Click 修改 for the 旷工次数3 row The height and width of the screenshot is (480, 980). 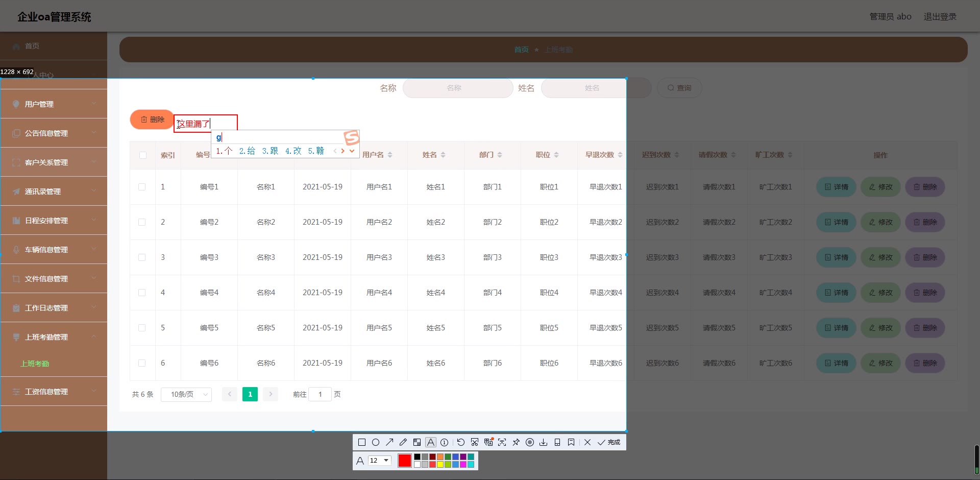(880, 257)
